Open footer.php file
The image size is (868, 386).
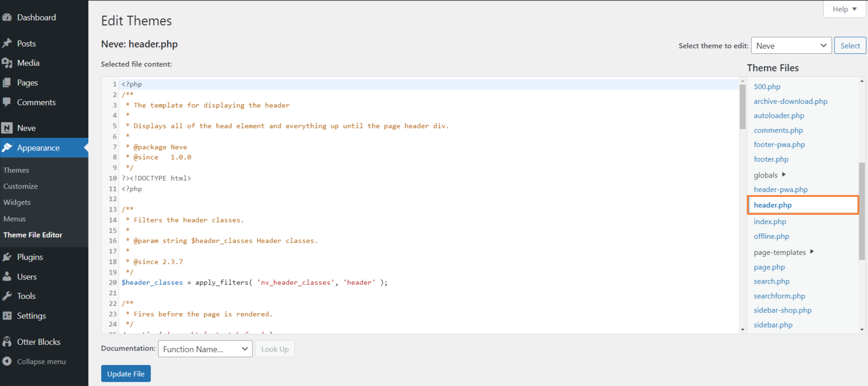[771, 159]
